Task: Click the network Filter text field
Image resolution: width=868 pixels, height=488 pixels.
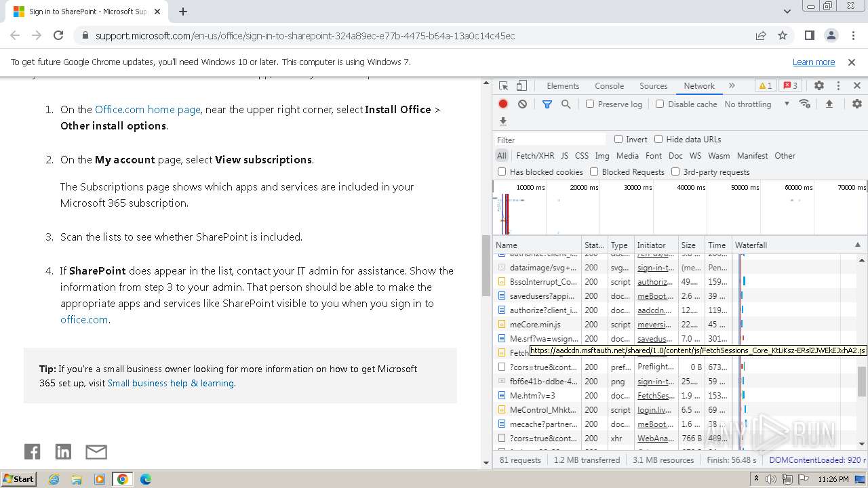Action: pos(551,139)
